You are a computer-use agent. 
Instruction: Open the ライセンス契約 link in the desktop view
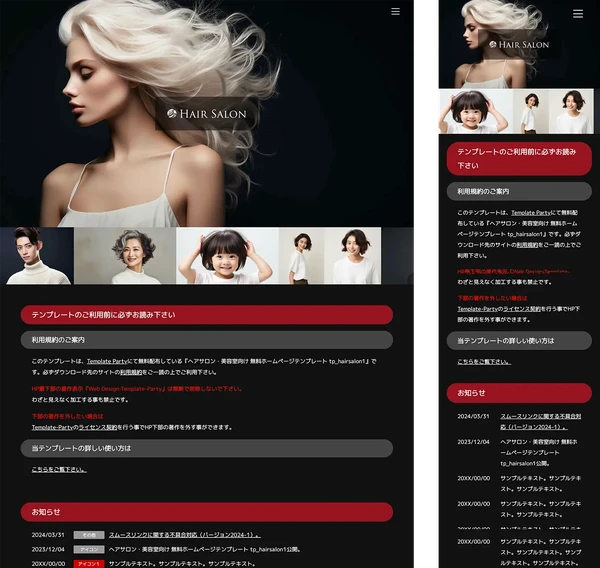pos(98,427)
